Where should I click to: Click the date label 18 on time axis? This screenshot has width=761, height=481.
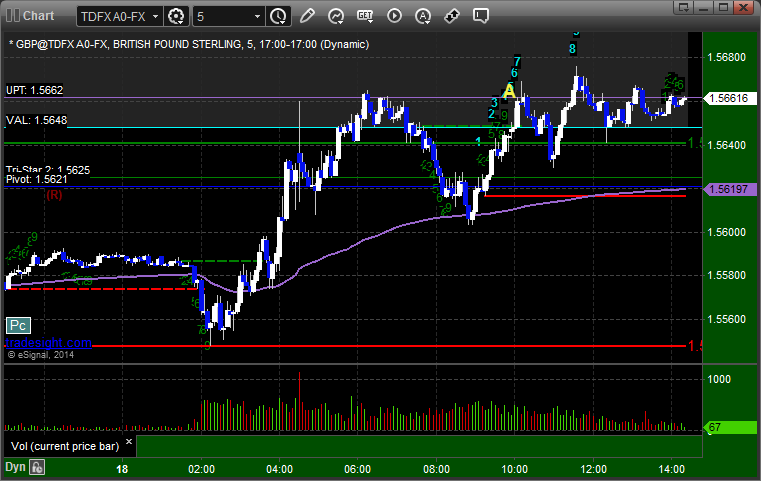pos(122,469)
